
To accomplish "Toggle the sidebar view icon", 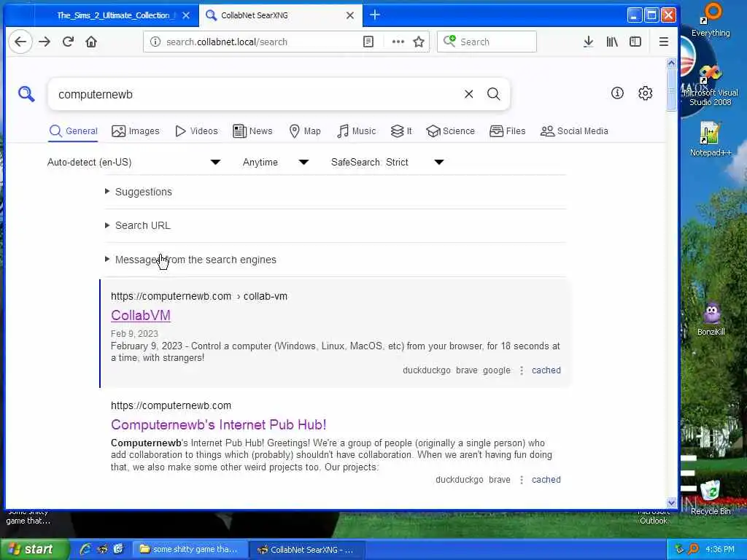I will click(x=635, y=42).
